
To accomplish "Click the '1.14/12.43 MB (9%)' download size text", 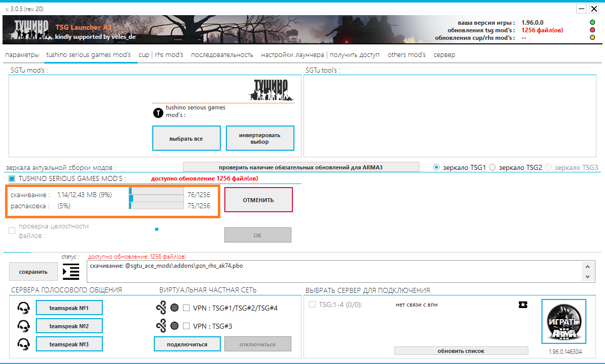I will tap(85, 195).
